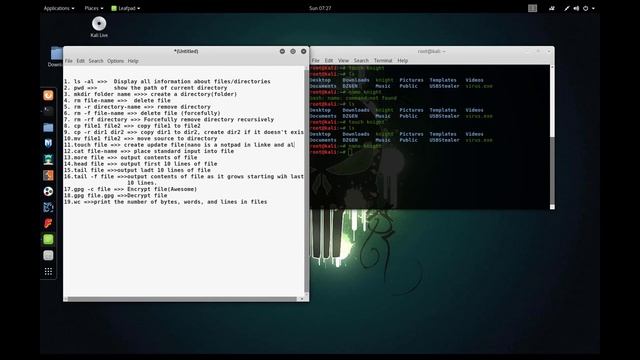Screen dimensions: 640x360
Task: Select the green Leafpad dock icon
Action: [x=48, y=239]
